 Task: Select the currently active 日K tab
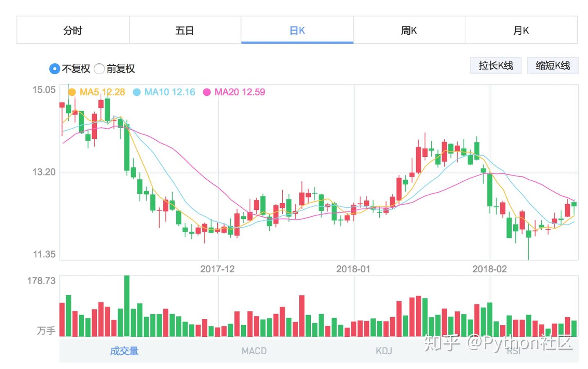(x=297, y=30)
